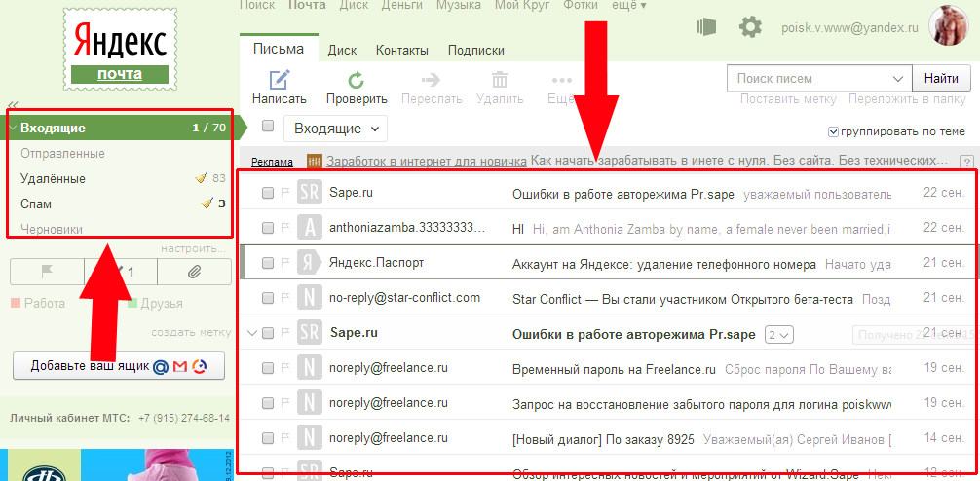Select the Sape.ru message dated 22 сен.
This screenshot has width=980, height=481.
click(268, 194)
